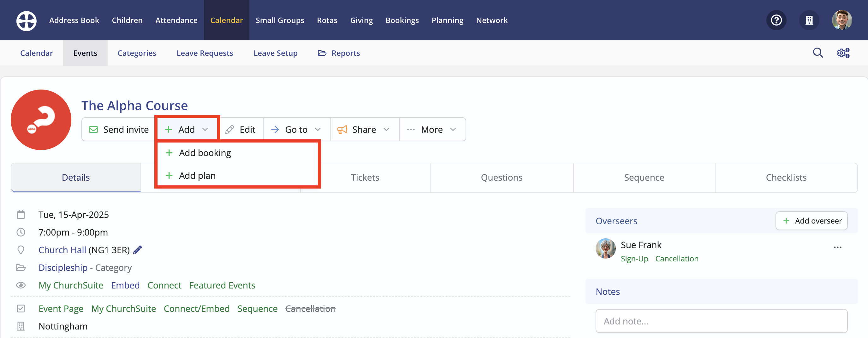
Task: Open the Leave Requests sub-tab
Action: (205, 53)
